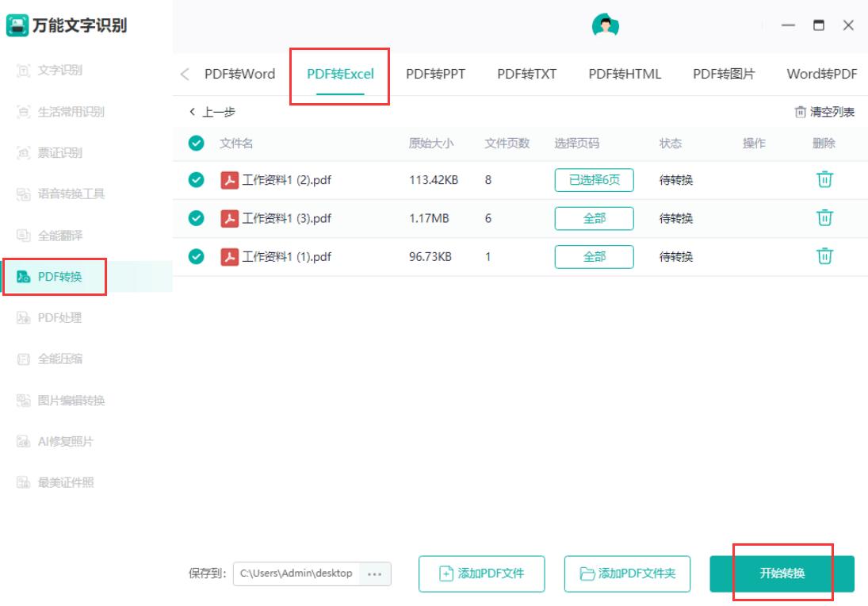Select 全能翻译 from the sidebar
Screen dimensions: 868x606
tap(59, 236)
